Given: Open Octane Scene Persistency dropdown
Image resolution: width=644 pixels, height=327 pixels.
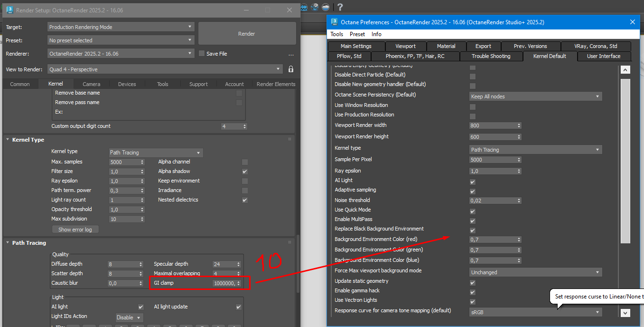Looking at the screenshot, I should (536, 96).
